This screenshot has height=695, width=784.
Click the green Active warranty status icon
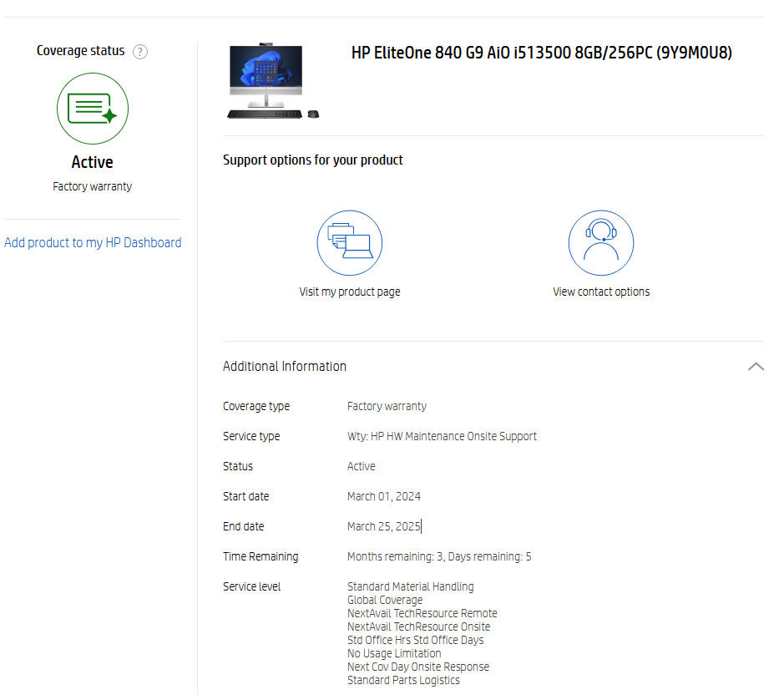pyautogui.click(x=93, y=109)
